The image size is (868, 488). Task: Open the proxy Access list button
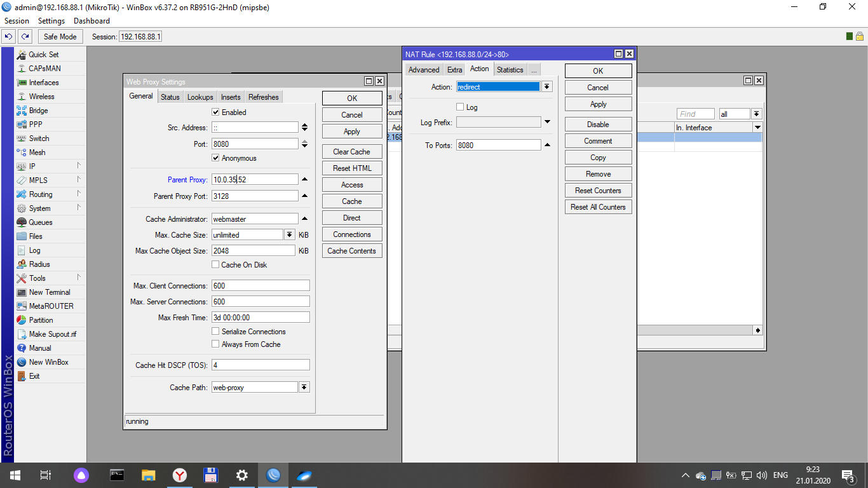click(352, 185)
